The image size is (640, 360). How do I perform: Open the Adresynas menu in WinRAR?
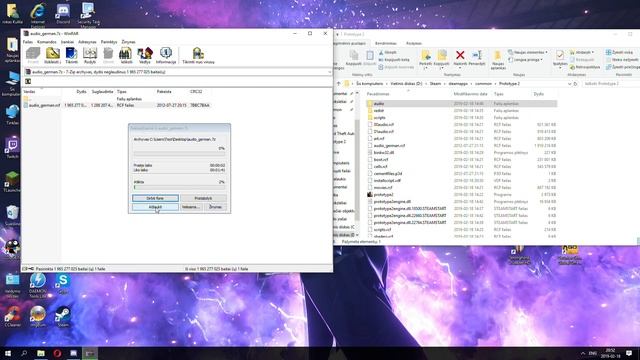tap(87, 42)
